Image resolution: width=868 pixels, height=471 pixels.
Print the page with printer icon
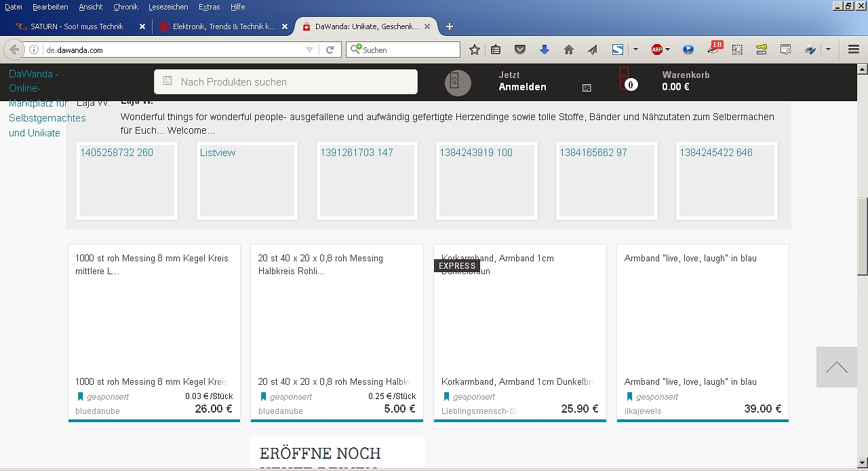tap(810, 50)
